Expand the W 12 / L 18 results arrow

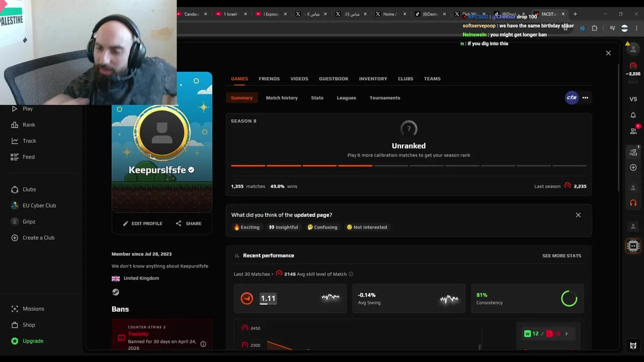tap(567, 334)
